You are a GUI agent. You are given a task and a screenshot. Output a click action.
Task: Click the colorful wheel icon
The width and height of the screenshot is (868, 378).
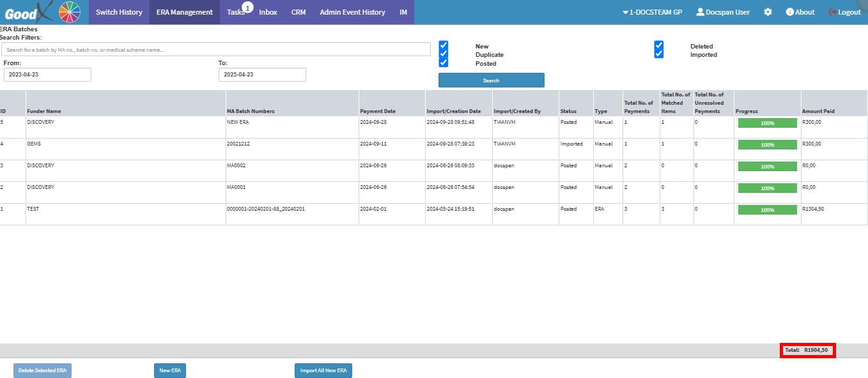click(70, 13)
